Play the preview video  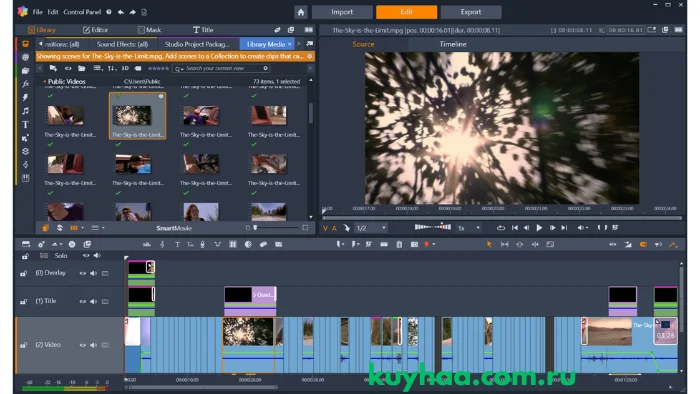tap(539, 228)
